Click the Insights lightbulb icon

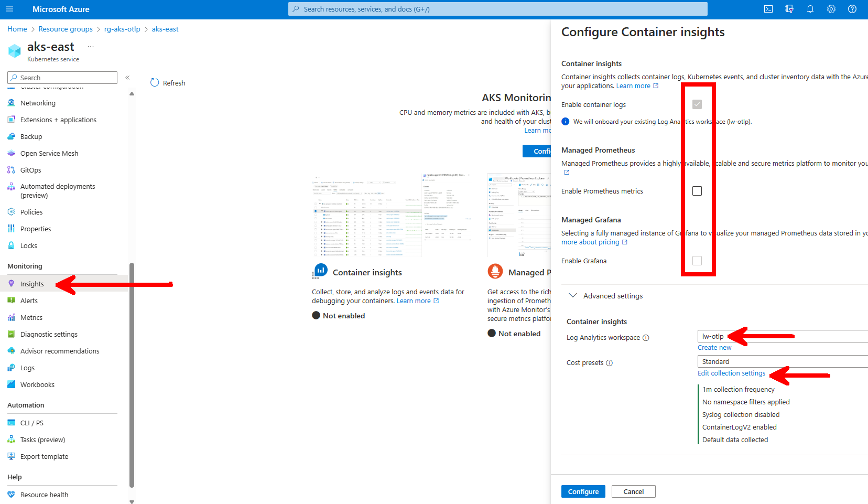coord(12,284)
